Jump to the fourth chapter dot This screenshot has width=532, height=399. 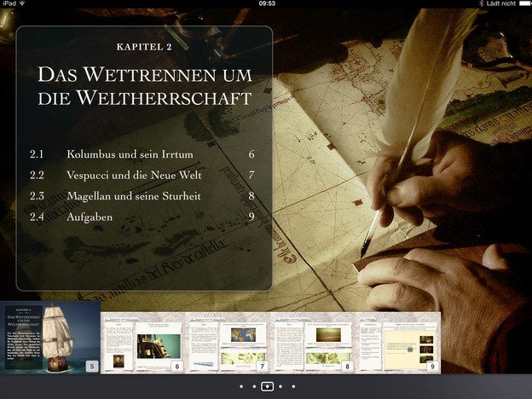280,386
